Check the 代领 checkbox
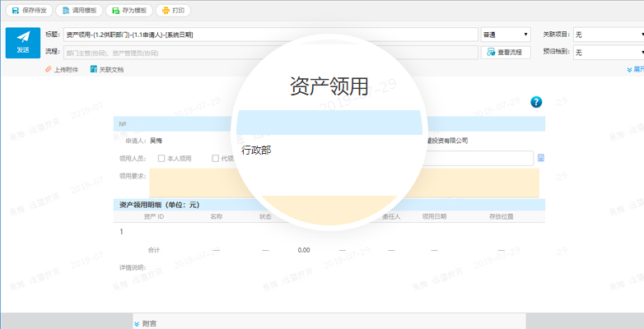Viewport: 644px width, 329px height. point(216,159)
